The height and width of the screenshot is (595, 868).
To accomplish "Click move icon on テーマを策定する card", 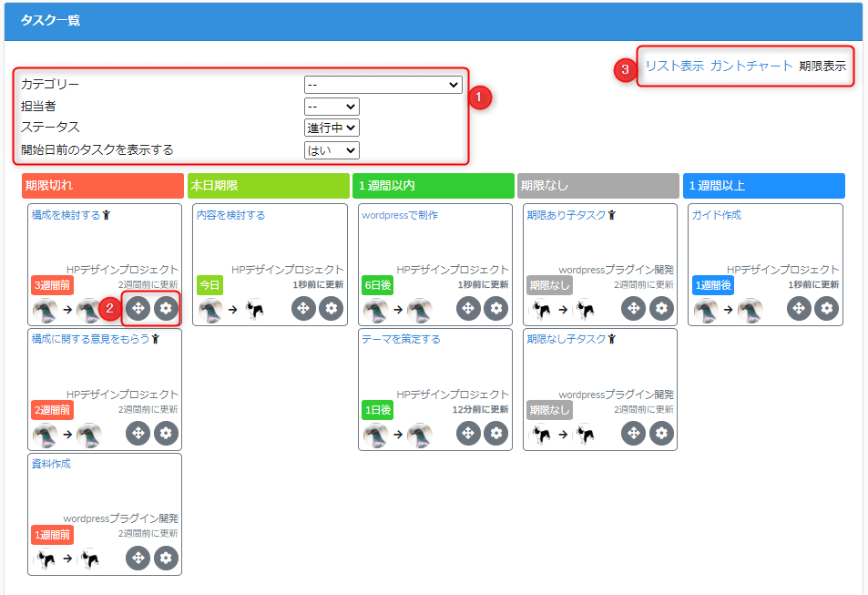I will 468,433.
